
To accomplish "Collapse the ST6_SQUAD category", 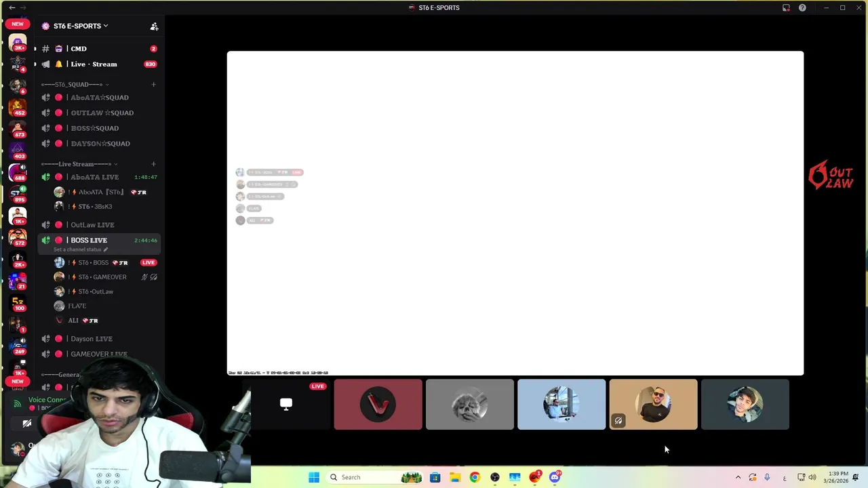I will point(75,85).
